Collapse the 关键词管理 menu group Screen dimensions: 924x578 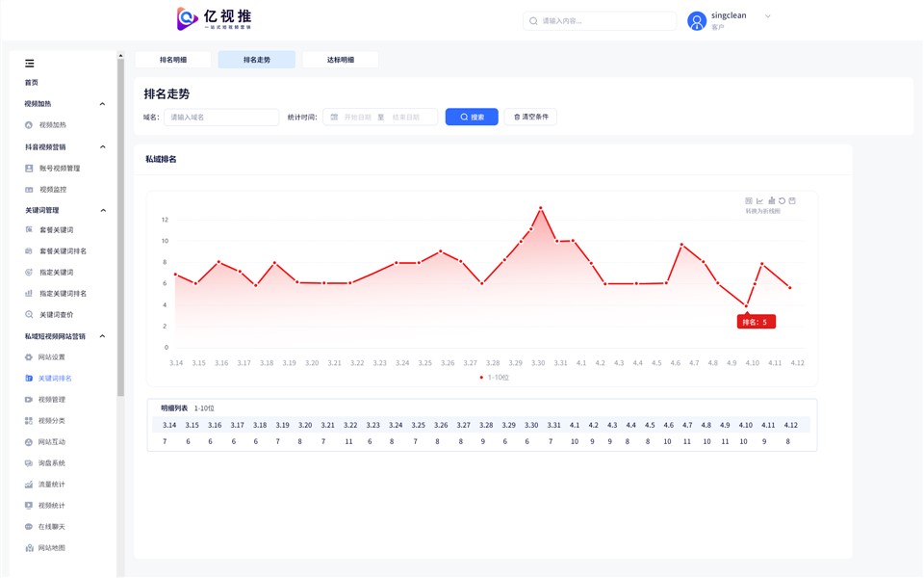tap(103, 210)
